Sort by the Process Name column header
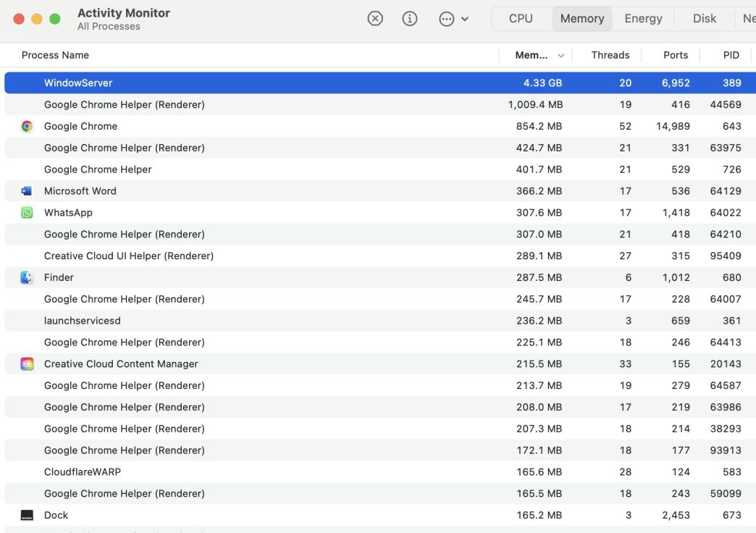756x533 pixels. pos(55,55)
